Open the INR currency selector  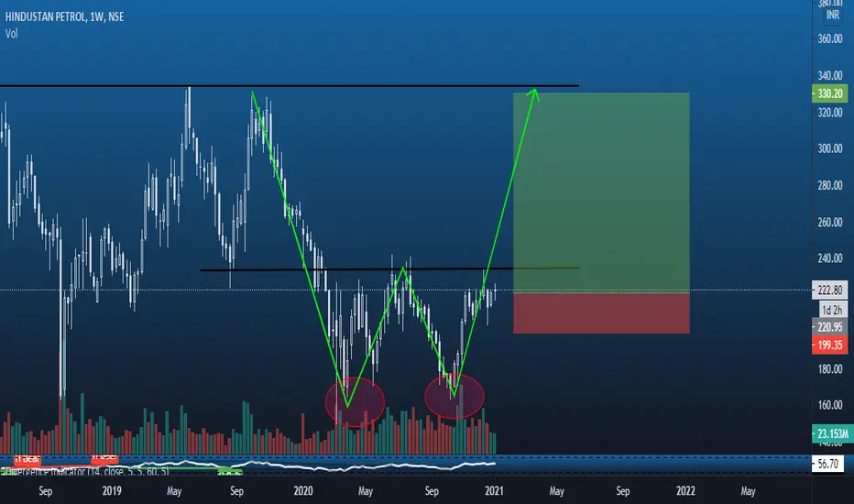point(832,15)
